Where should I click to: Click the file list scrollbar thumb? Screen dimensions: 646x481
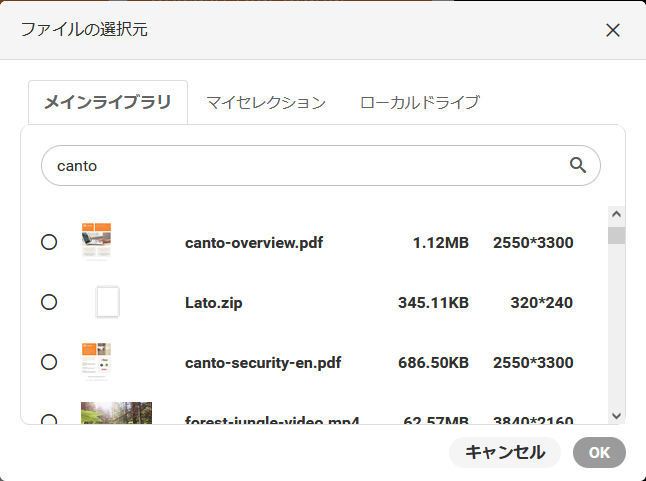[616, 236]
